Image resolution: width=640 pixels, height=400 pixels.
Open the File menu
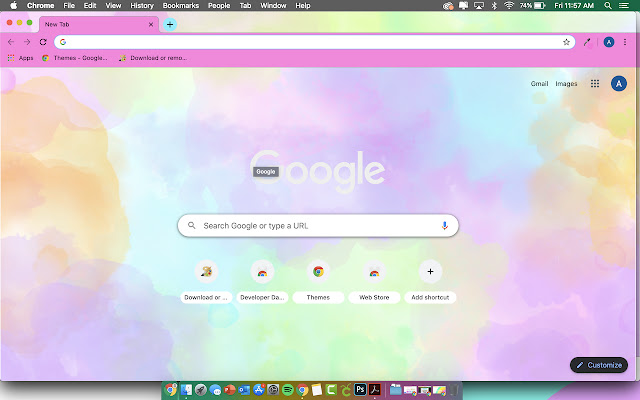pos(69,6)
